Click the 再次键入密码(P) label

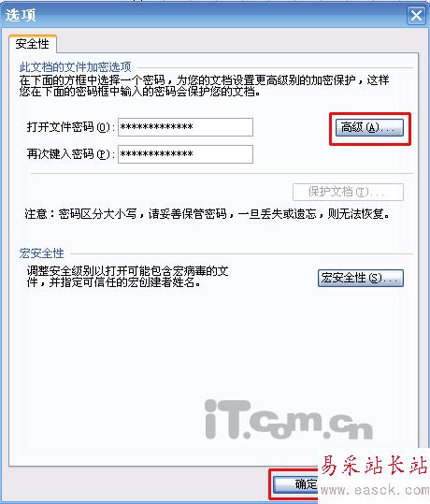[70, 154]
